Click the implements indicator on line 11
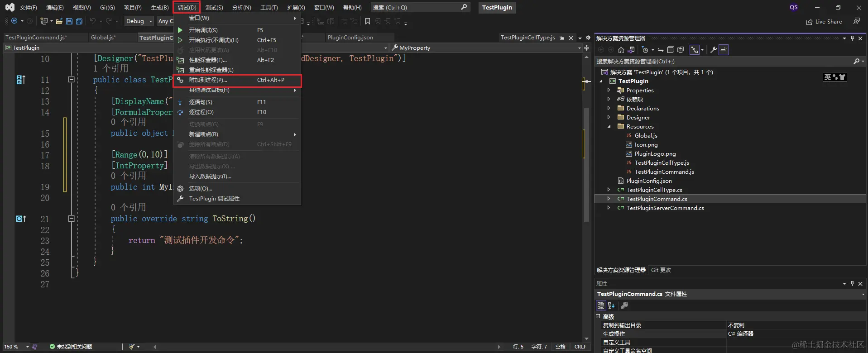868x353 pixels. pos(21,80)
